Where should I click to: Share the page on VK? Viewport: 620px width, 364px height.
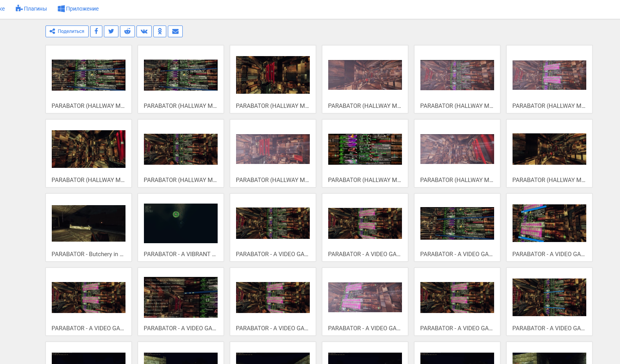(x=144, y=31)
